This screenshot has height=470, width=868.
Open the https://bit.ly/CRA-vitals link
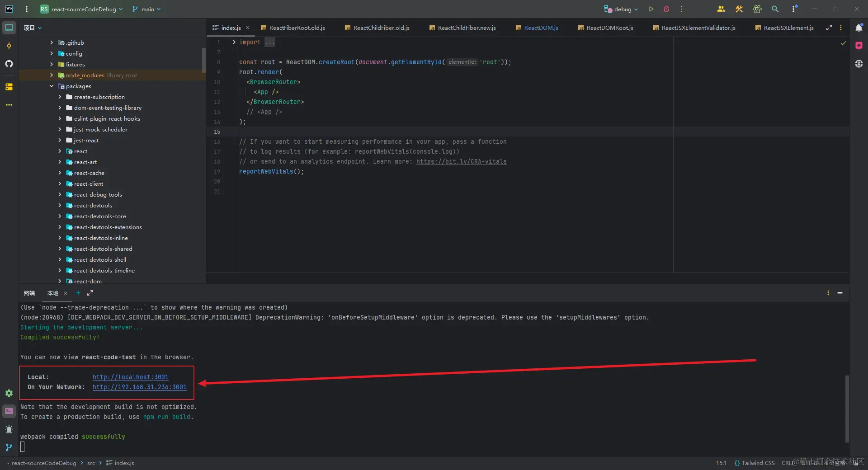tap(461, 161)
